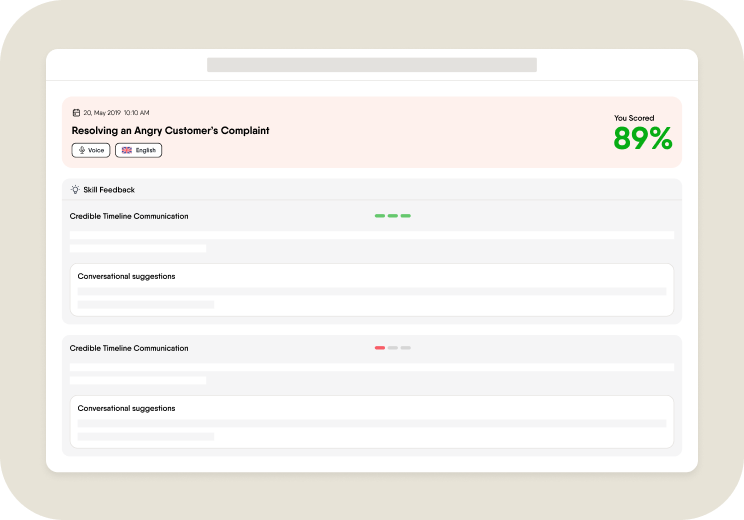
Task: Click the lightbulb icon near Skill Feedback
Action: [75, 189]
